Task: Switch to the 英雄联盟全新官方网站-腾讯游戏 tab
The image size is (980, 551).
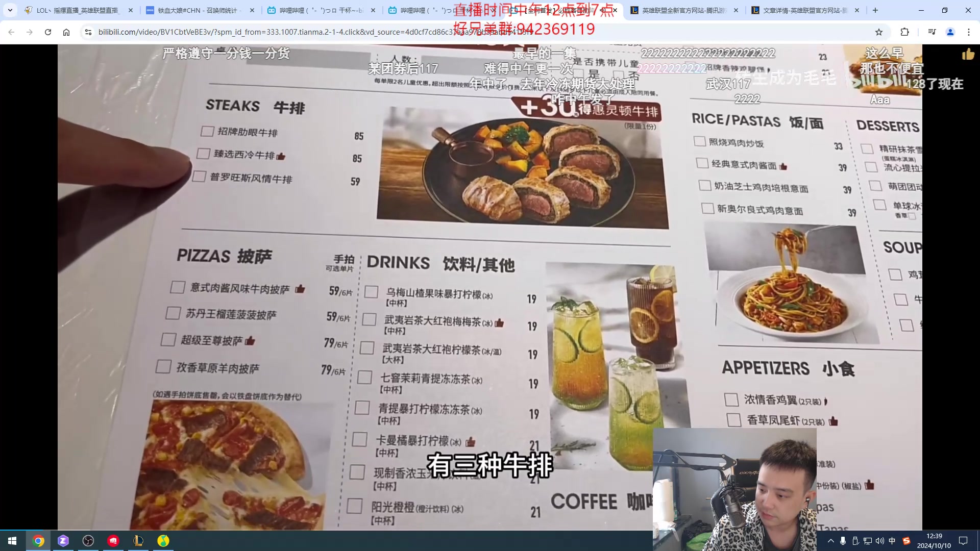Action: [x=684, y=10]
